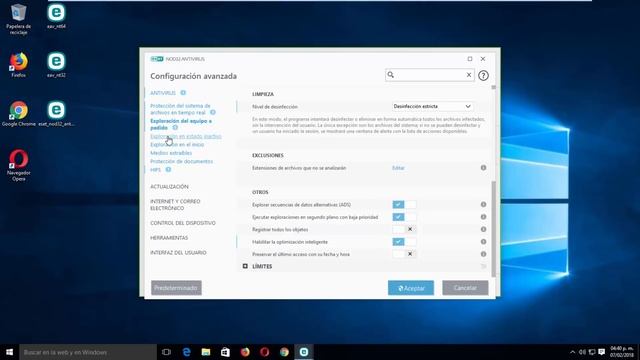Click the Windows taskbar search box
Screen dimensions: 640x360
coord(88,352)
